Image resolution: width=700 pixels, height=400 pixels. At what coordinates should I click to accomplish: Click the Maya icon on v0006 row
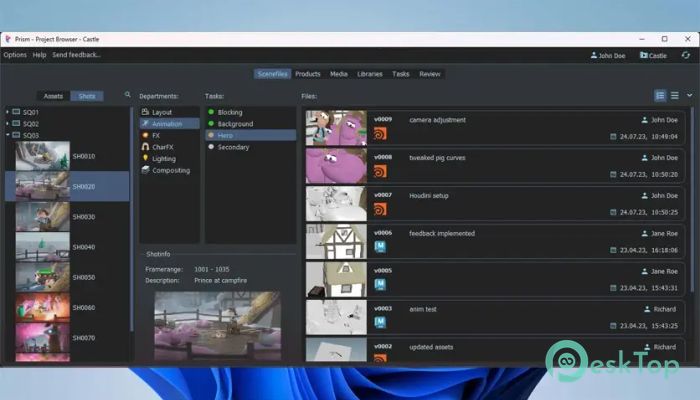pyautogui.click(x=380, y=247)
